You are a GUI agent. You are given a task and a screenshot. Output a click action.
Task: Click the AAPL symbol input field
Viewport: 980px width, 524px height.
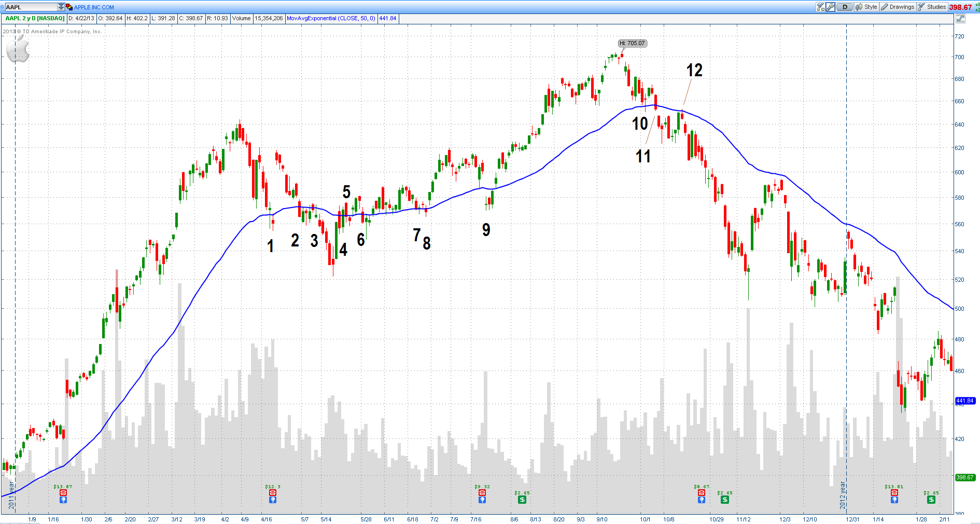point(31,7)
